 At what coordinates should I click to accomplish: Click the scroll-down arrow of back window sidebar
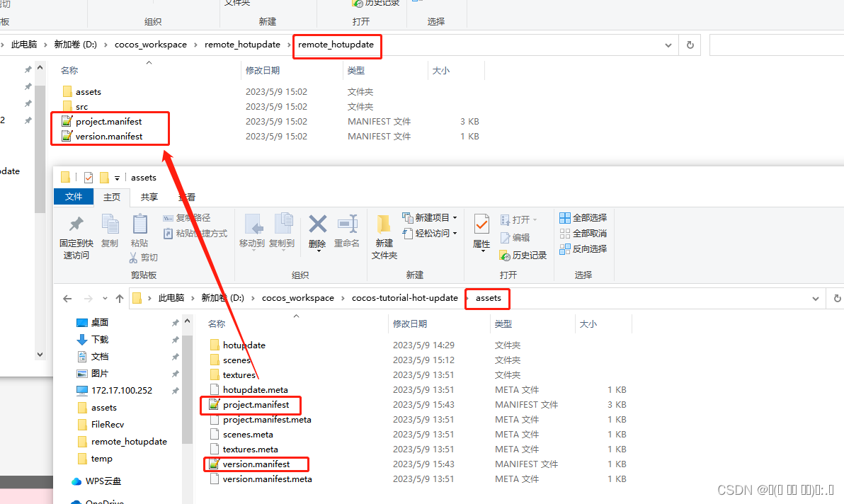click(40, 355)
